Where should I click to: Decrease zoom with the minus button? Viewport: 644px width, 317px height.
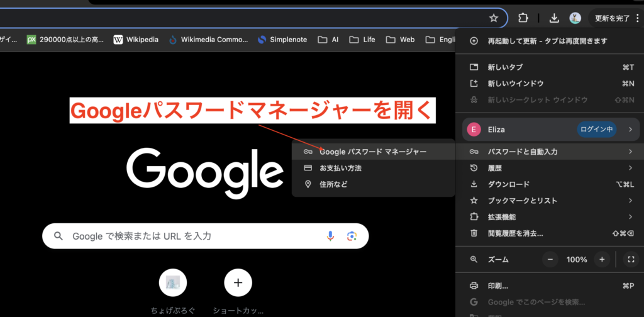click(550, 260)
